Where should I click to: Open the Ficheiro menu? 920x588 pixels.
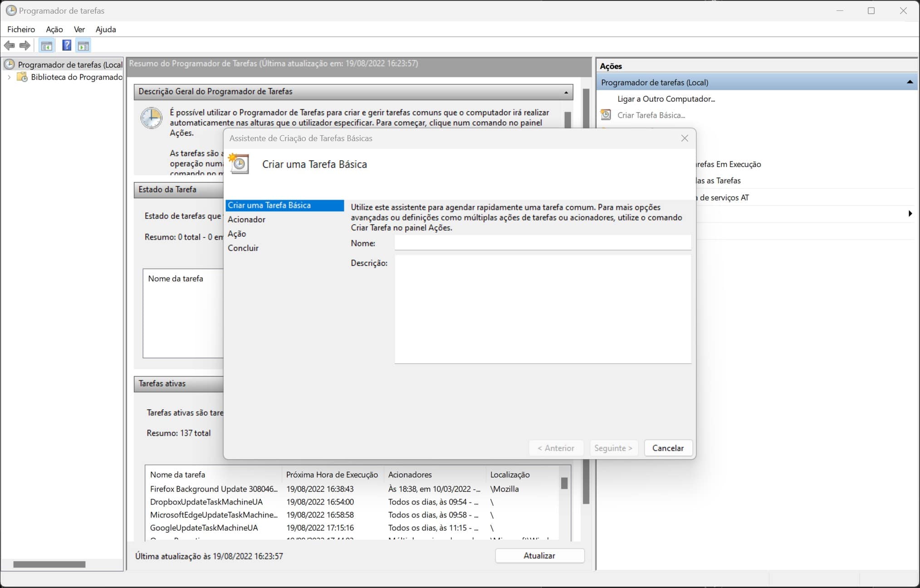(x=21, y=29)
